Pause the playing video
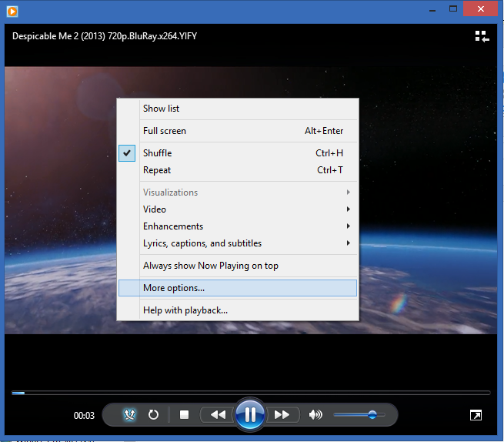This screenshot has height=442, width=504. coord(250,414)
